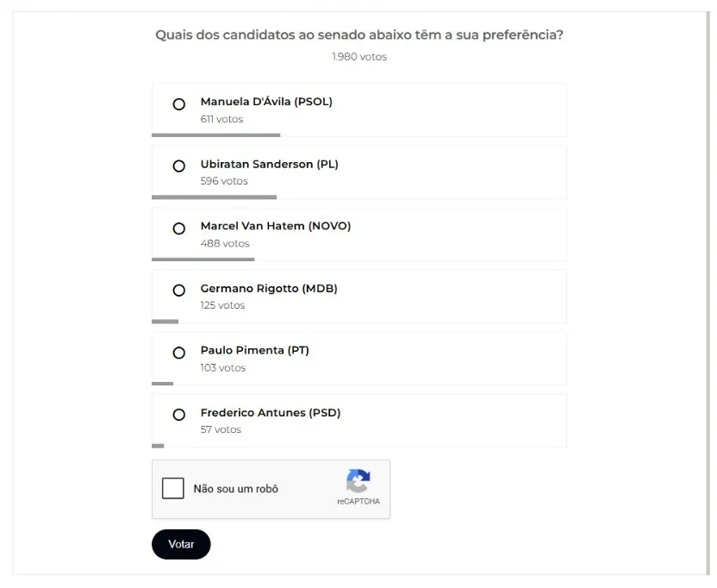
Task: Click the '57 votos' count under Frederico Antunes
Action: point(221,429)
